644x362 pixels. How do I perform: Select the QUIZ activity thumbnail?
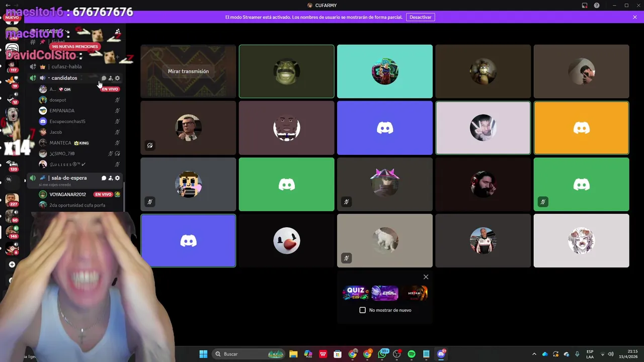click(356, 293)
